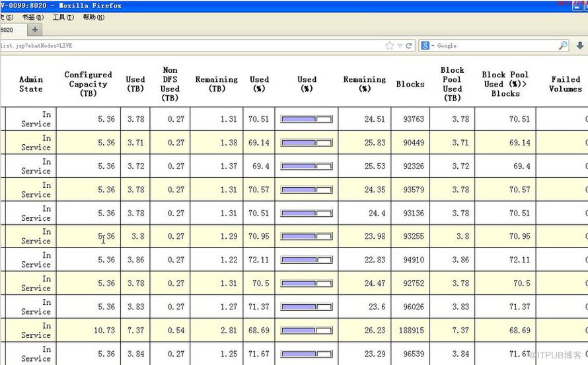Click the 1.38 remaining TB cell
Screen dimensions: 588x365
click(217, 143)
